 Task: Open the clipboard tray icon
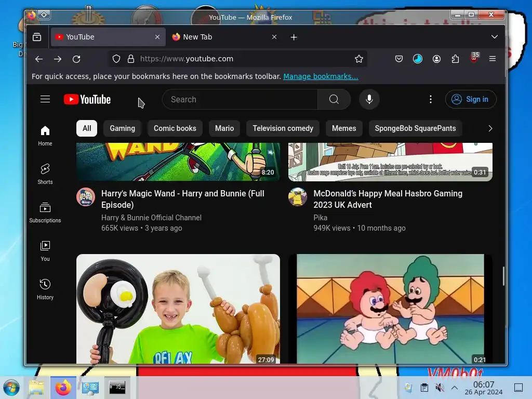[x=424, y=388]
